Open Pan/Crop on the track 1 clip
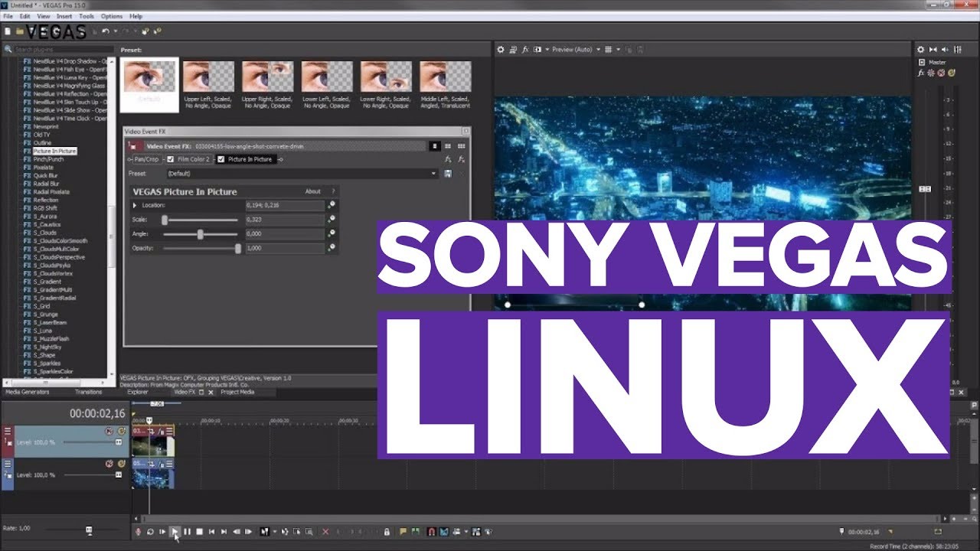The height and width of the screenshot is (551, 980). click(x=151, y=432)
